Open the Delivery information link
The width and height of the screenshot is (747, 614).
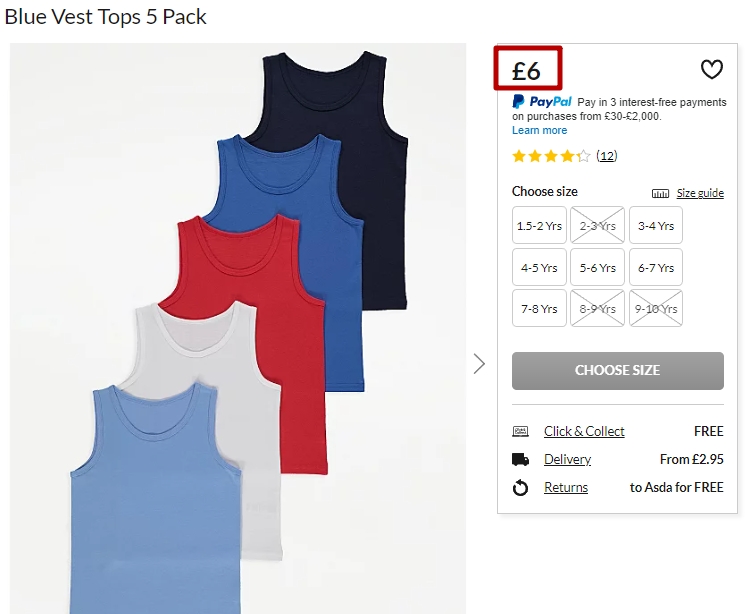pos(567,460)
